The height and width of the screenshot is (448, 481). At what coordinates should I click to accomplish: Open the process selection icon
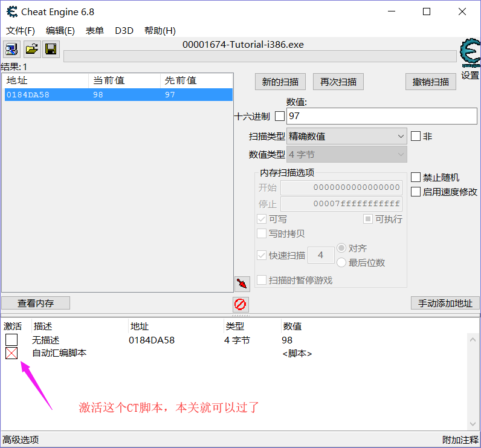click(11, 49)
